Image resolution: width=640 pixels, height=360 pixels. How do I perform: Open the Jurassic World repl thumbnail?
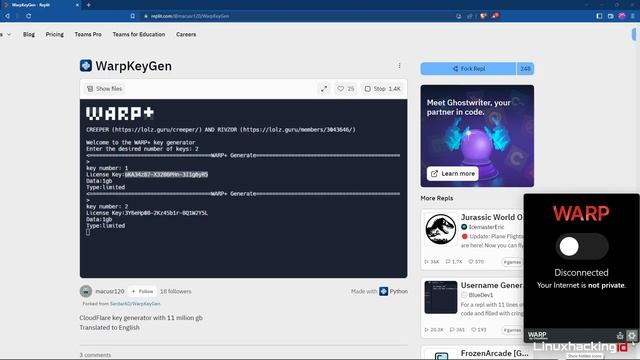click(440, 229)
